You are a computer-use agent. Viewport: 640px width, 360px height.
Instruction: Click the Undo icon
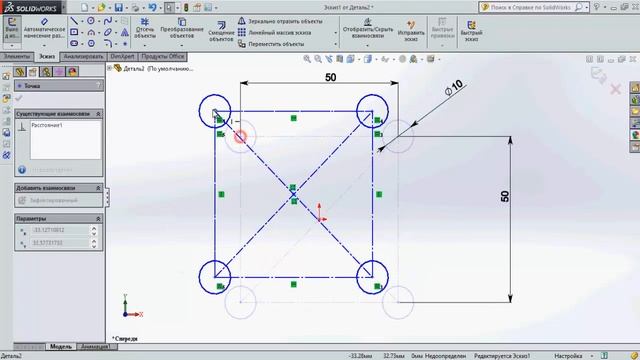click(x=152, y=7)
